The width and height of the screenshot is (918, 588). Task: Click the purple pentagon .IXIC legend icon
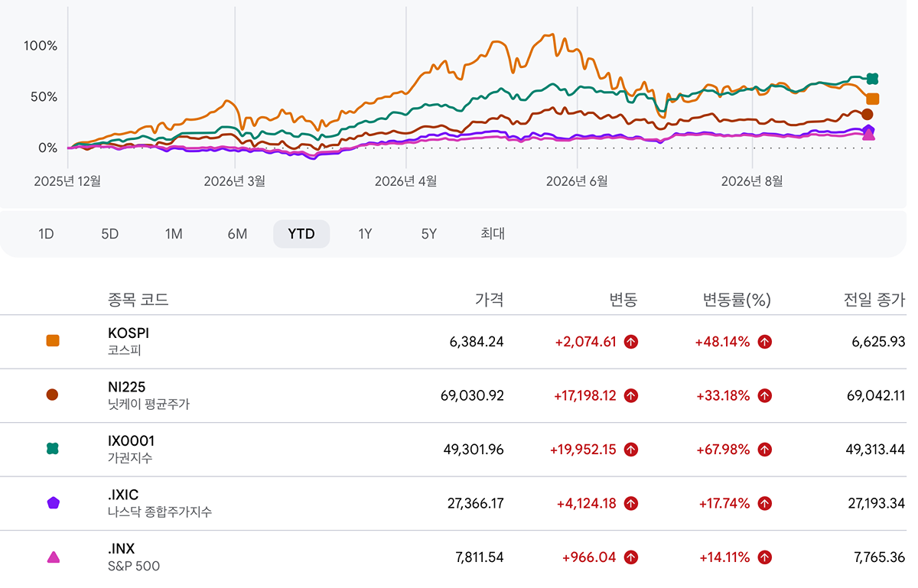53,503
